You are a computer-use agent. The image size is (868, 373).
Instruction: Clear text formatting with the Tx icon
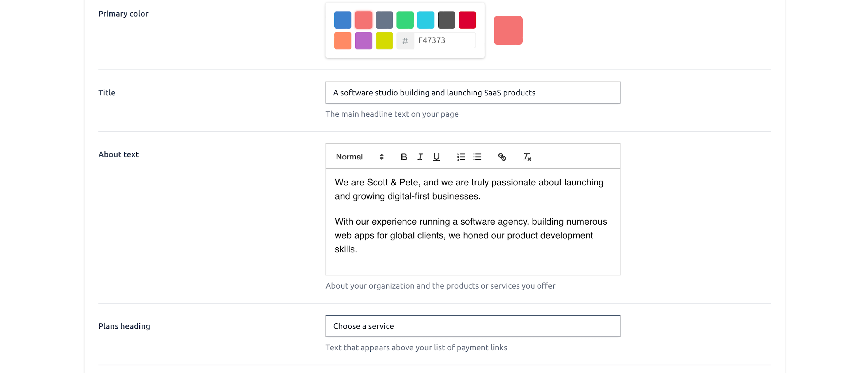pyautogui.click(x=527, y=157)
